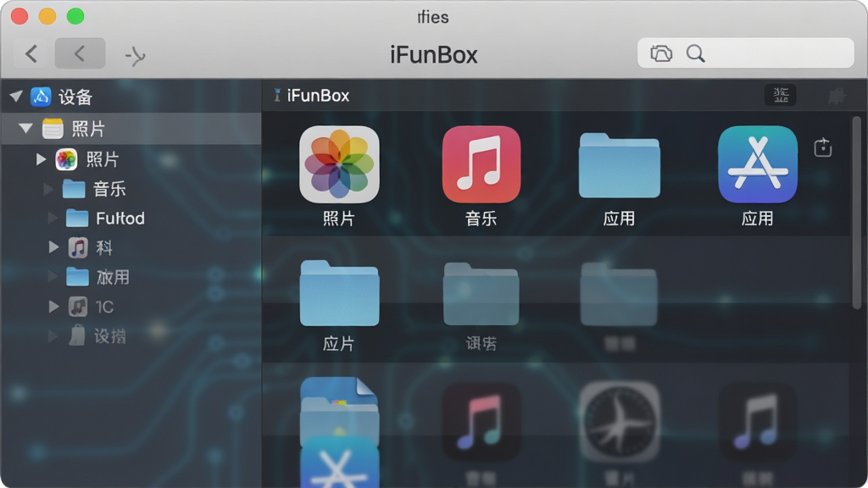This screenshot has width=868, height=488.
Task: Select the 音乐 folder icon in sidebar
Action: tap(74, 189)
